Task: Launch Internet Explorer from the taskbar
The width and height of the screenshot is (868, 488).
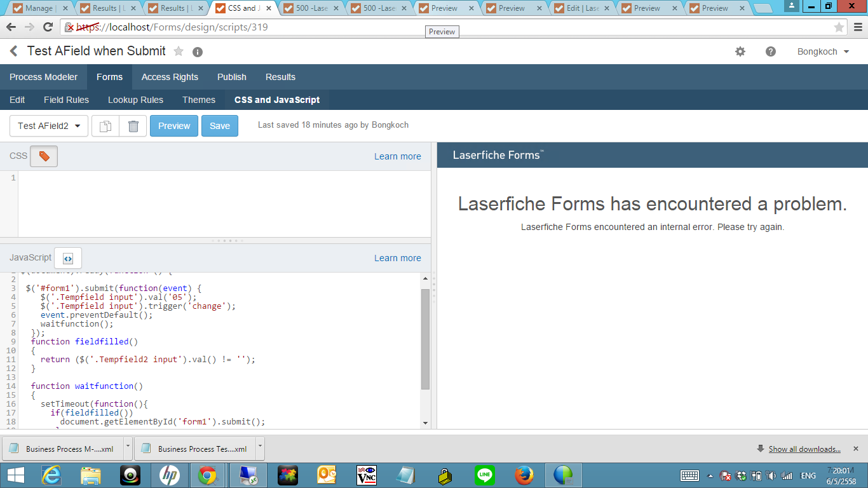Action: [51, 475]
